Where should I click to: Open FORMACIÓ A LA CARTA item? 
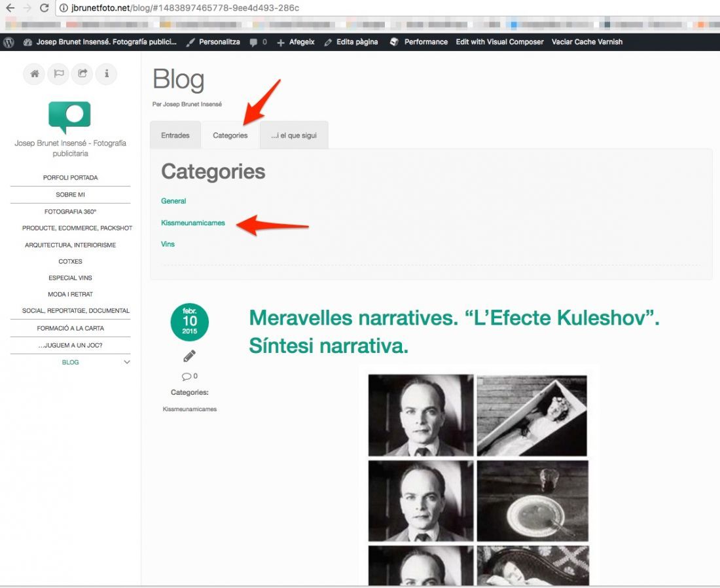coord(70,329)
